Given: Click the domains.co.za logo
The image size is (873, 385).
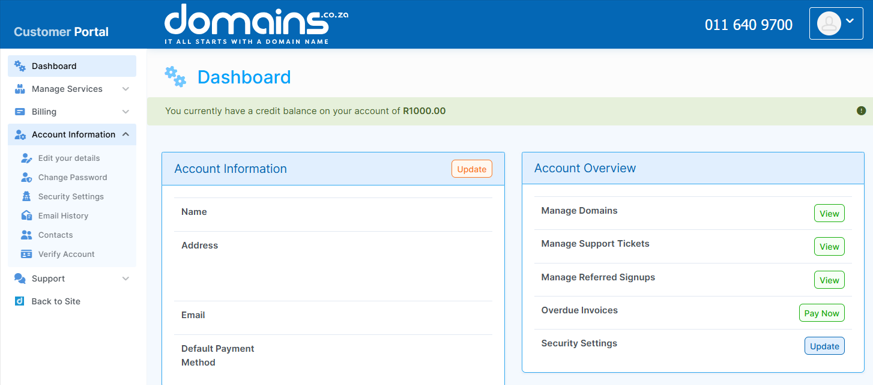Looking at the screenshot, I should (256, 24).
